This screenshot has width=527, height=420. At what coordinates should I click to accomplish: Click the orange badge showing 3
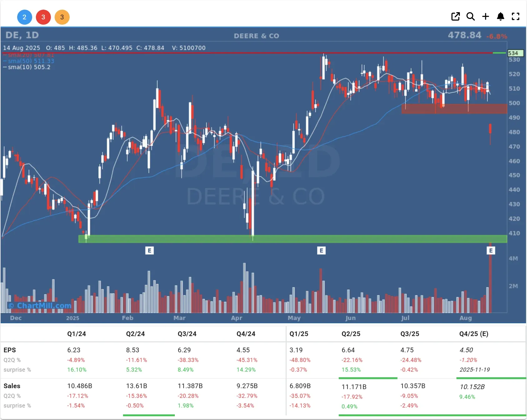point(62,17)
